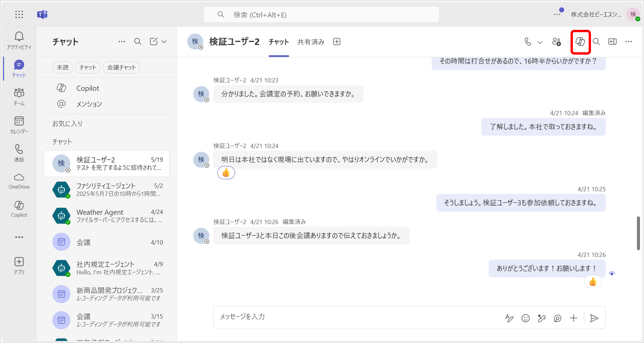The image size is (644, 343).
Task: Open Loop components in compose box
Action: (558, 318)
